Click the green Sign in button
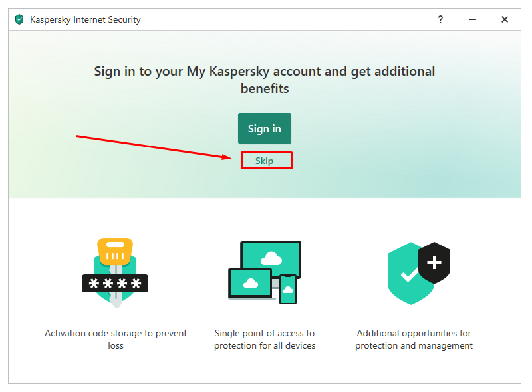Screen dimensions: 532x392 tap(264, 128)
